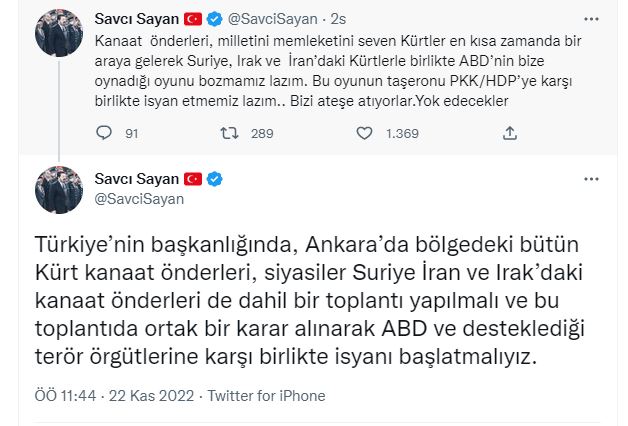Viewport: 628px width, 426px height.
Task: Open Savcı Sayan name on first tweet
Action: 137,19
